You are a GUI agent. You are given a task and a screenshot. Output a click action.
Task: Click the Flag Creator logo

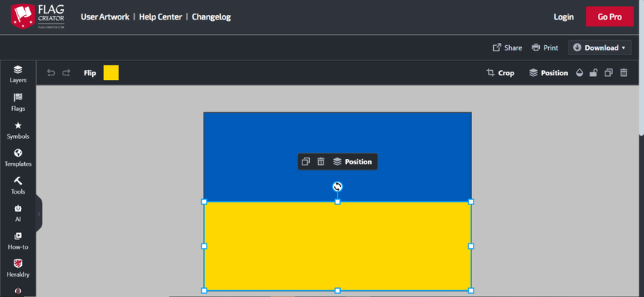38,17
